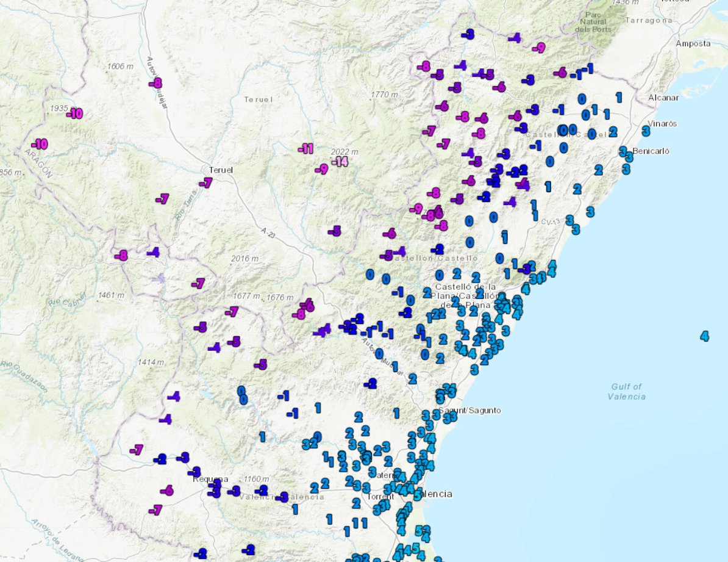Click the -8 marker on the Autovía Mudéjar road
Screen dimensions: 728x562
(x=155, y=84)
